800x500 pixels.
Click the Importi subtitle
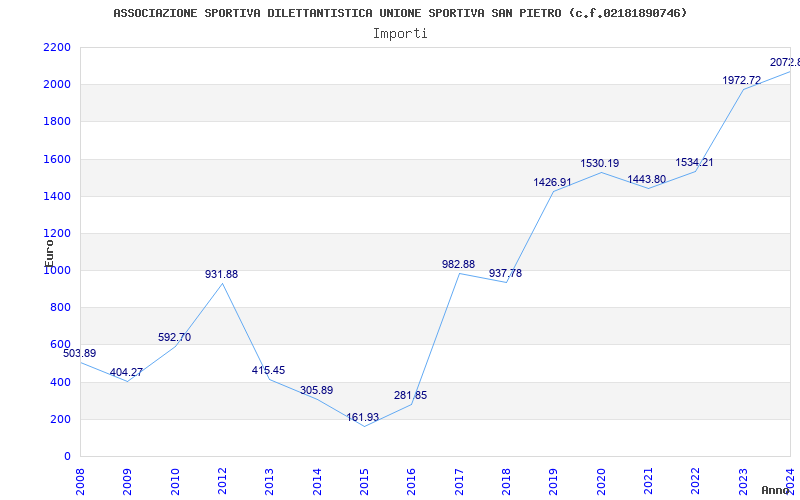[400, 34]
